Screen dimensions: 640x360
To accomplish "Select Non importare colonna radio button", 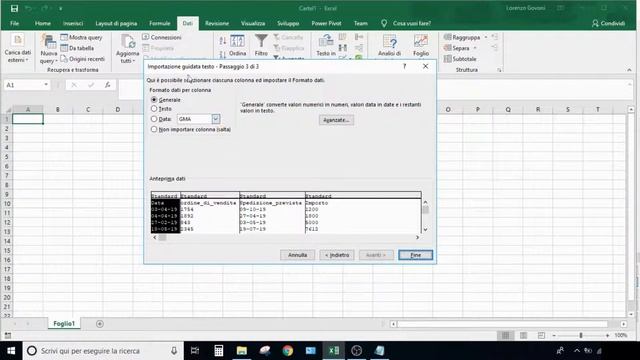I will pyautogui.click(x=154, y=129).
